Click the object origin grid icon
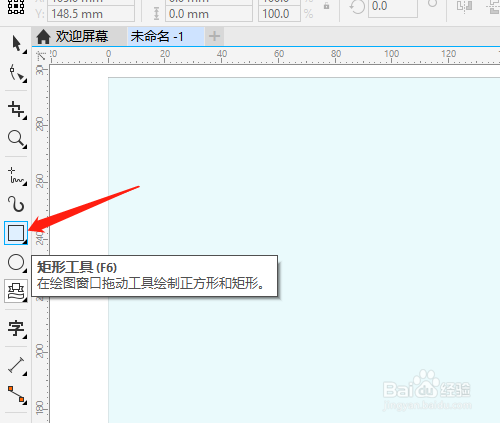Viewport: 500px width, 423px height. coord(16,7)
